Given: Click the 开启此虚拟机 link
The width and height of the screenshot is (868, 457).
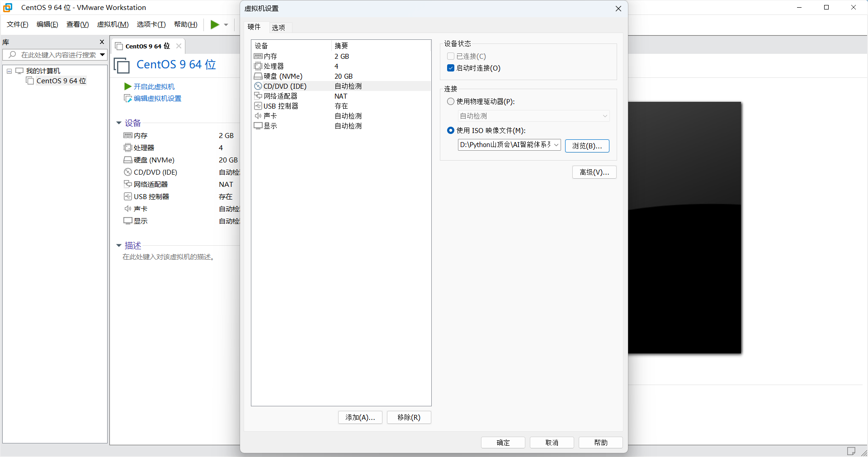Looking at the screenshot, I should [154, 86].
